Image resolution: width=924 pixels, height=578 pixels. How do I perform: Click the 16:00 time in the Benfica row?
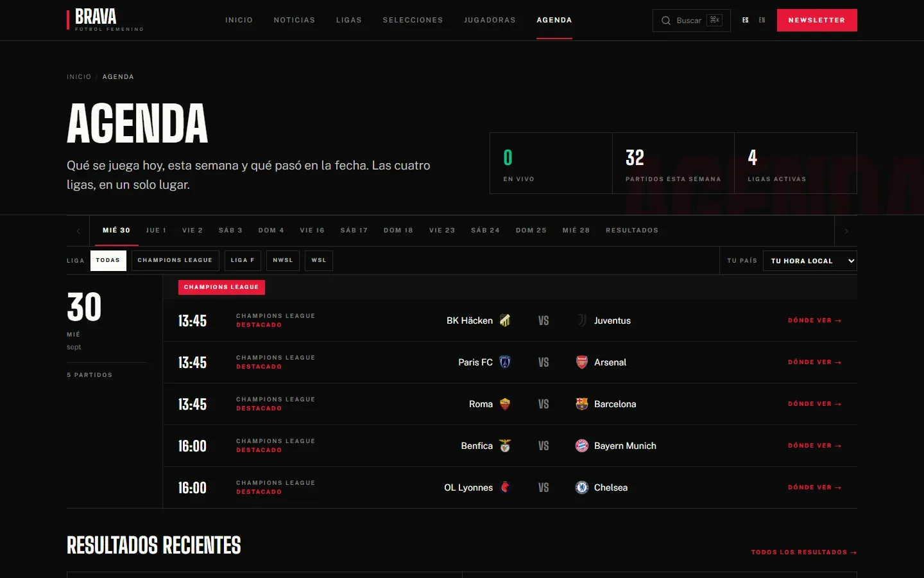click(x=193, y=446)
